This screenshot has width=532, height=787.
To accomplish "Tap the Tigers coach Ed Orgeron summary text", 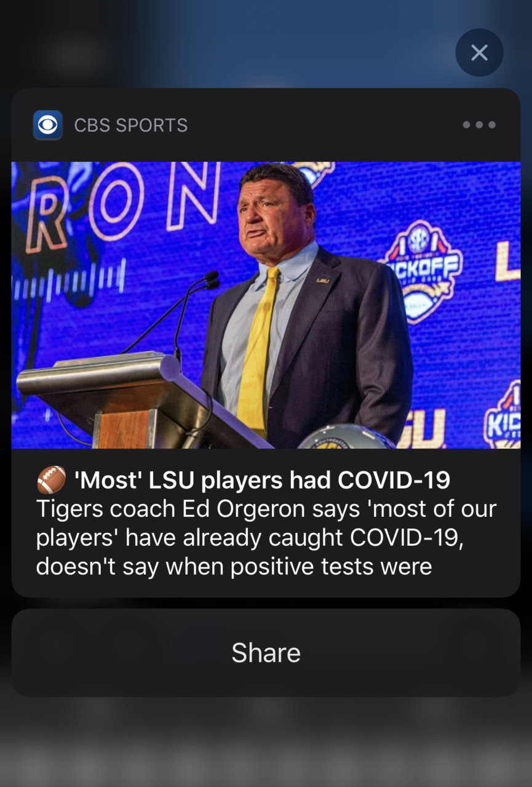I will coord(266,538).
